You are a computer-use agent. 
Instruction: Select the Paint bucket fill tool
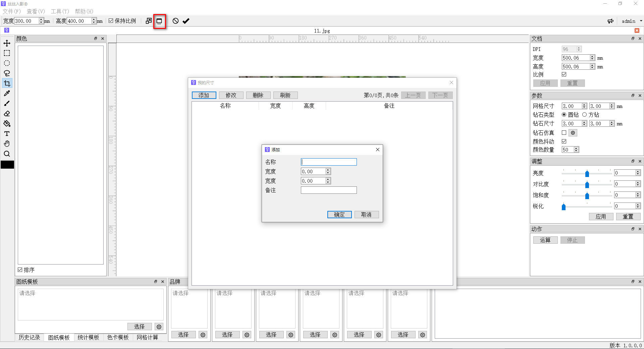click(x=7, y=124)
